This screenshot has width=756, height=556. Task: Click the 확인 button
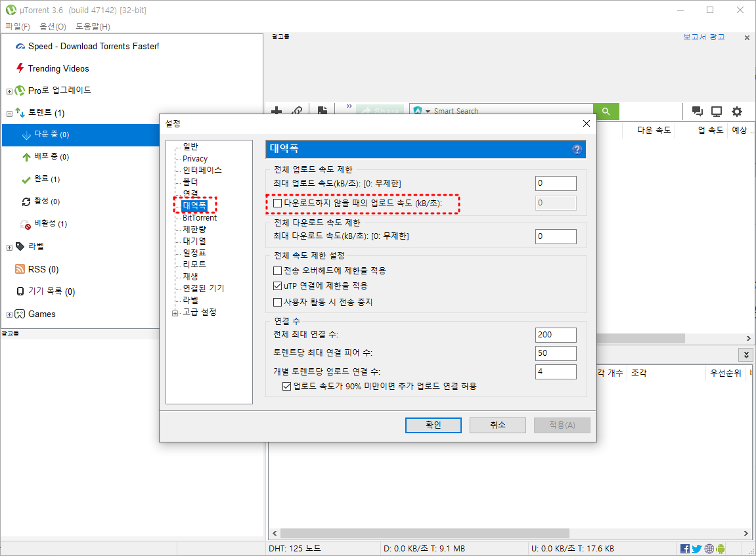[x=434, y=425]
